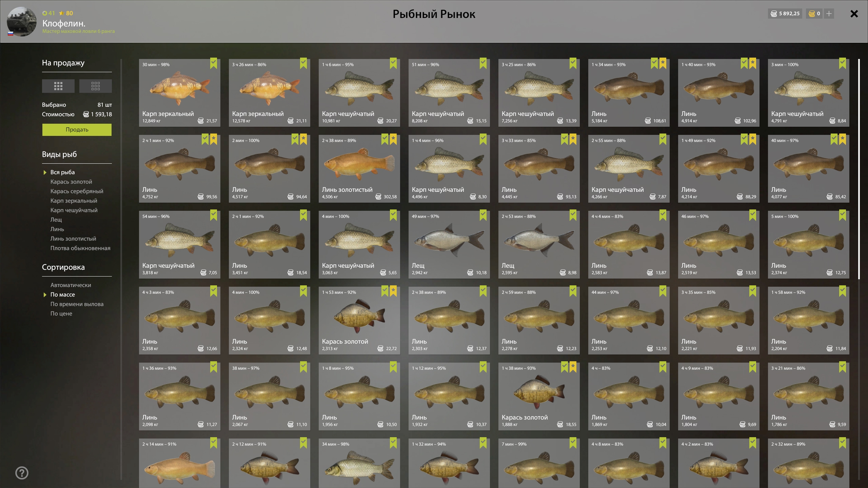Viewport: 868px width, 488px height.
Task: Open the player avatar picture
Action: coord(22,21)
